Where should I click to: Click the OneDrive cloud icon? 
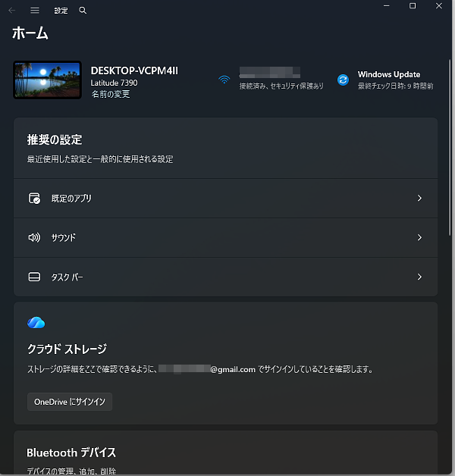point(36,322)
